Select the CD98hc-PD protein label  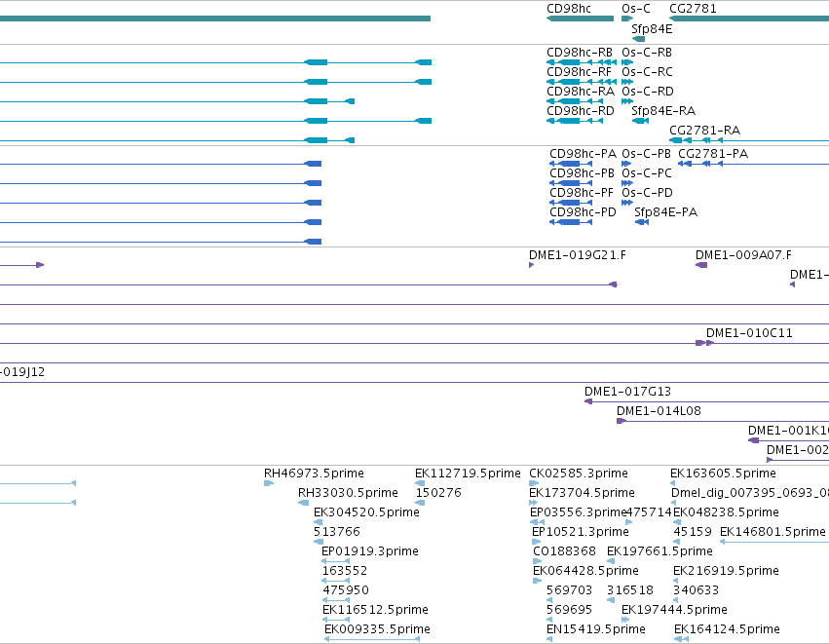(584, 212)
